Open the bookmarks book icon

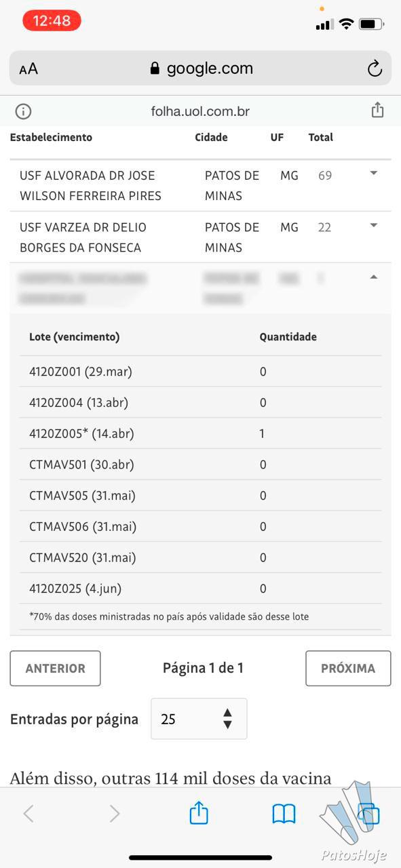pos(284,814)
